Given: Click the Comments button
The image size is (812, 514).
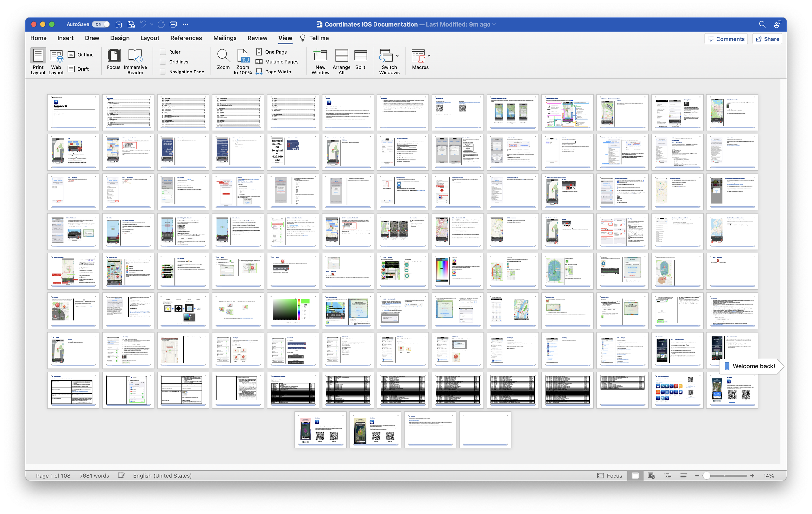Looking at the screenshot, I should [x=726, y=39].
